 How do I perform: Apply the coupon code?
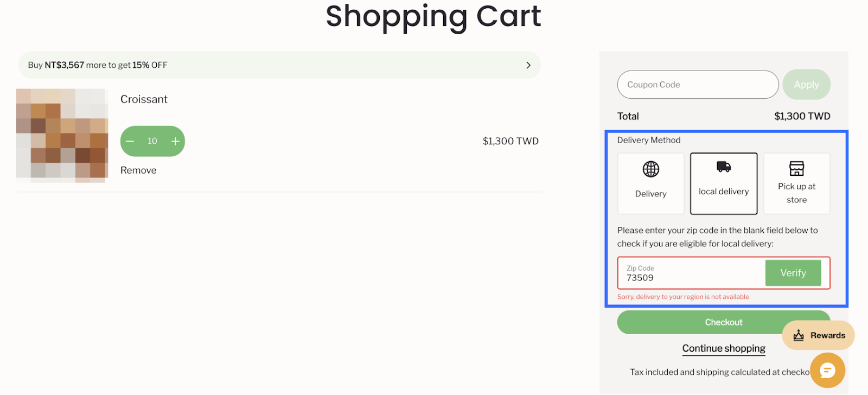click(x=806, y=85)
